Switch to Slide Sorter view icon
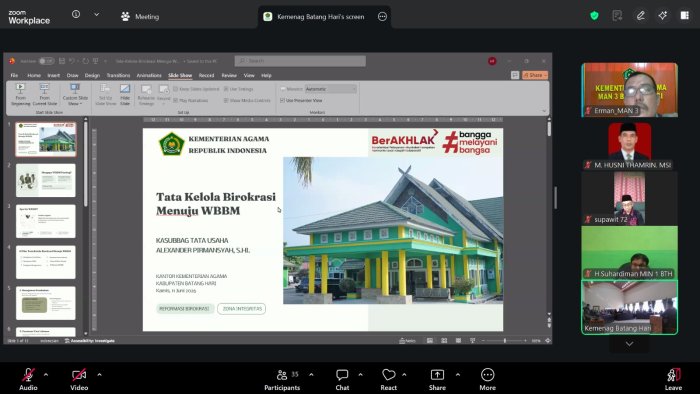700x394 pixels. (x=444, y=340)
